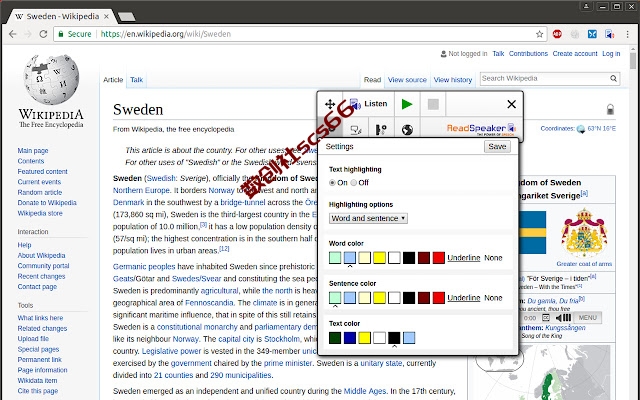Pick light green Sentence color swatch
Screen dimensions: 640x400
click(335, 298)
